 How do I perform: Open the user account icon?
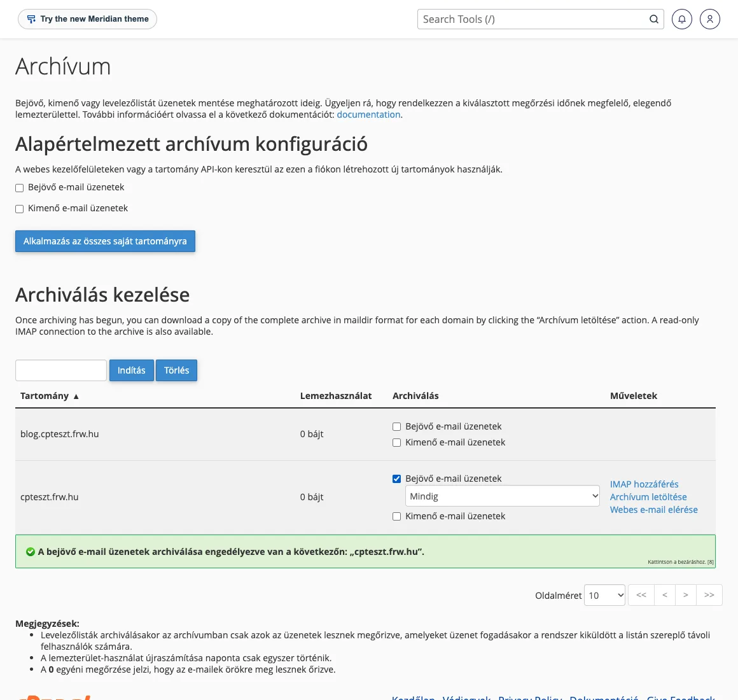tap(710, 19)
